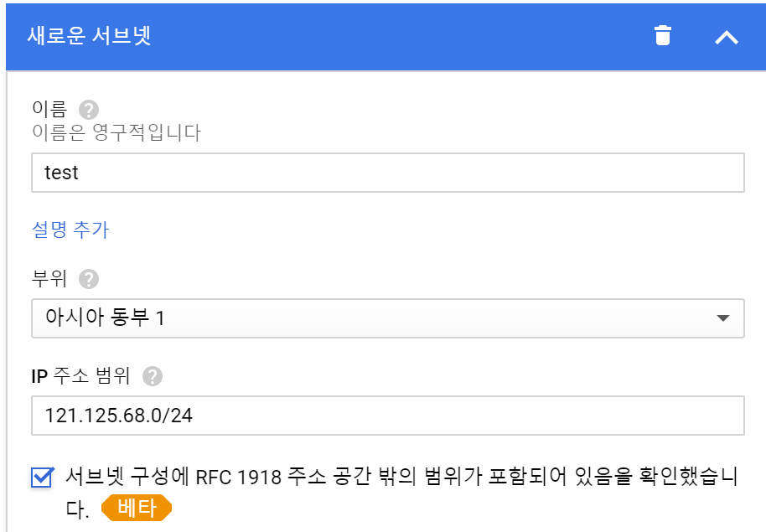Click empty space in the blue header bar
Viewport: 766px width, 532px height.
point(402,37)
